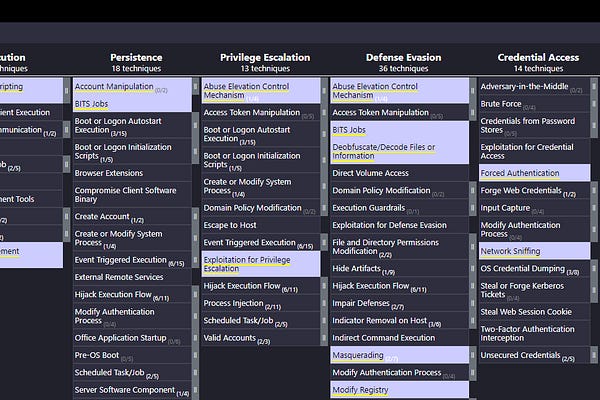This screenshot has height=400, width=600.
Task: Expand Valid Accounts sub-techniques handle
Action: pos(324,338)
